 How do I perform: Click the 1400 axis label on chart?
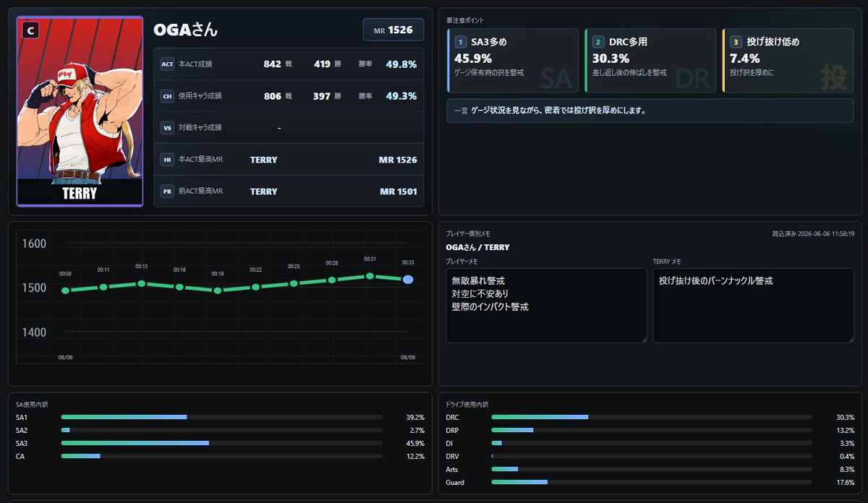tap(34, 332)
